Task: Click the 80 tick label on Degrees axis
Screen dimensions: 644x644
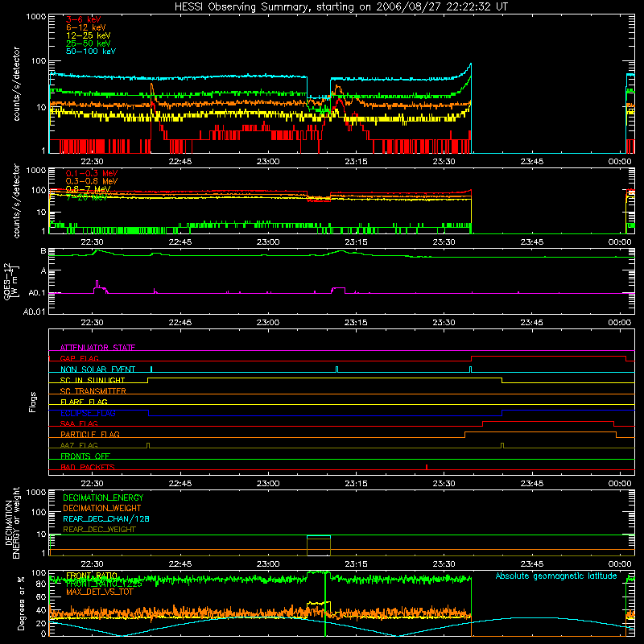Action: click(41, 584)
